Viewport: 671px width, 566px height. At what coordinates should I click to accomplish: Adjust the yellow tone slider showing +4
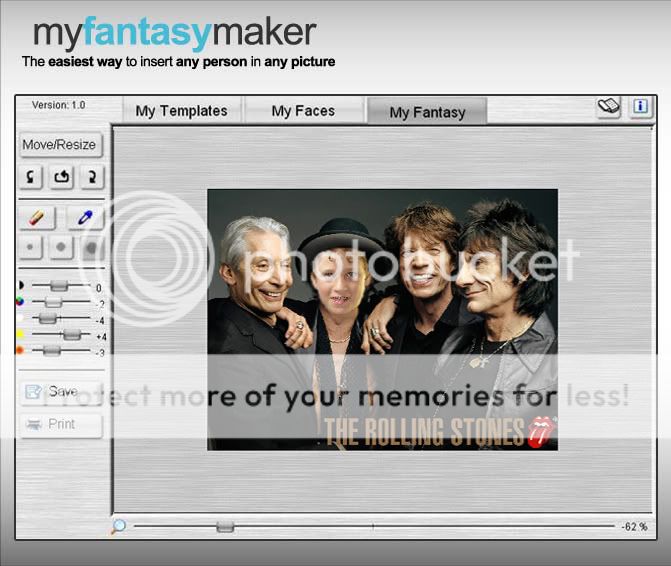pos(72,334)
